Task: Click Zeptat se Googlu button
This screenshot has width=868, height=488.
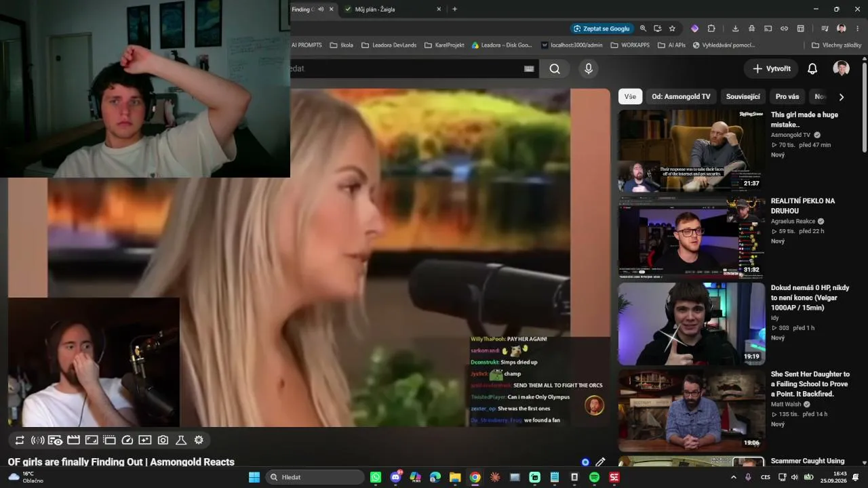Action: tap(602, 28)
